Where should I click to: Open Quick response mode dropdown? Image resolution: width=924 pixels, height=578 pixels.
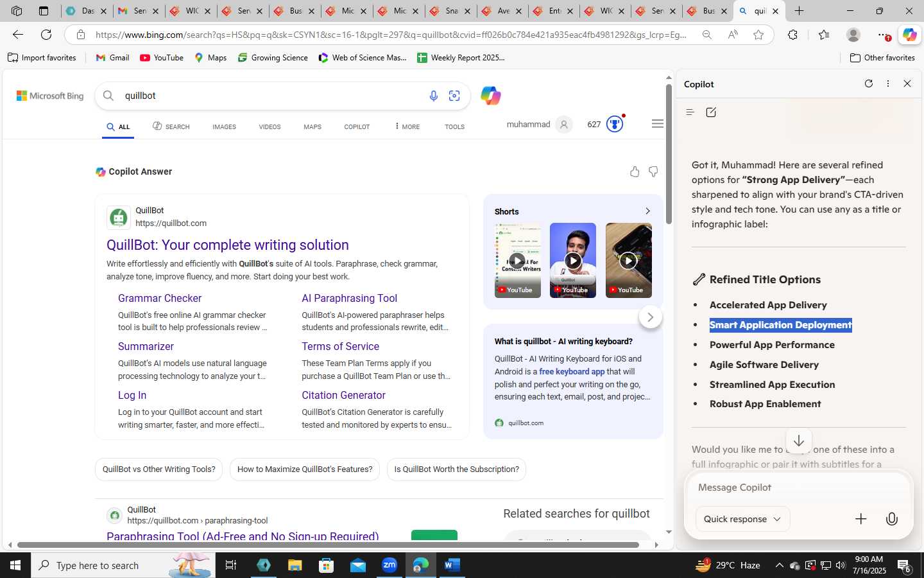[742, 519]
